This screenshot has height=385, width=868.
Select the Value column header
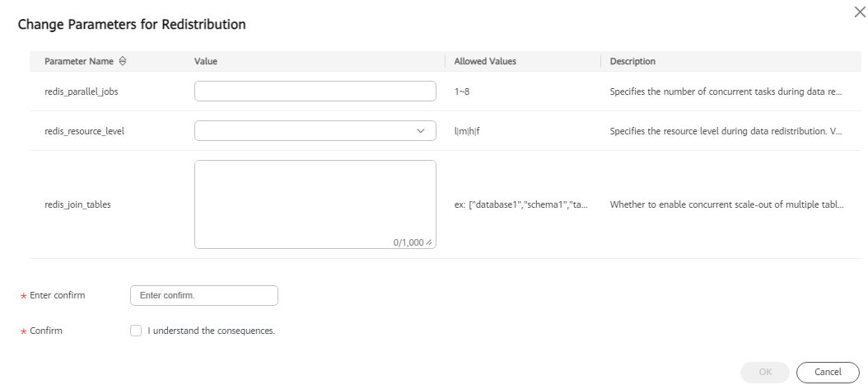(x=205, y=62)
